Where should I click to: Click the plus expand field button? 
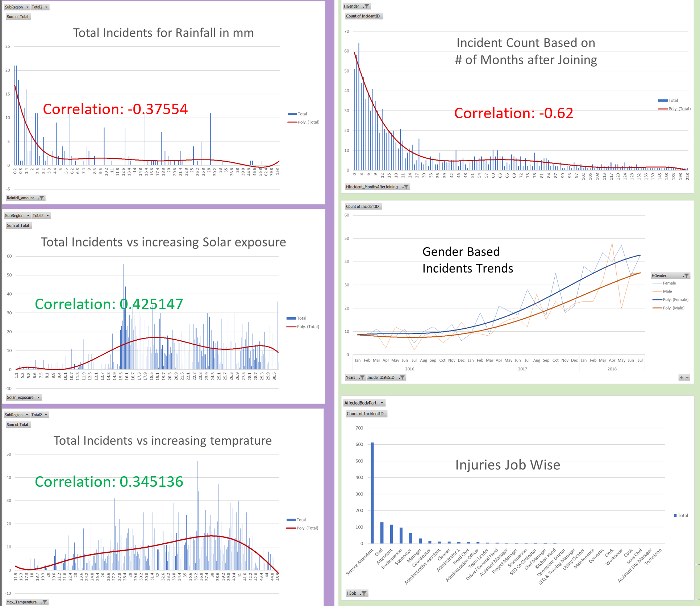pyautogui.click(x=681, y=378)
